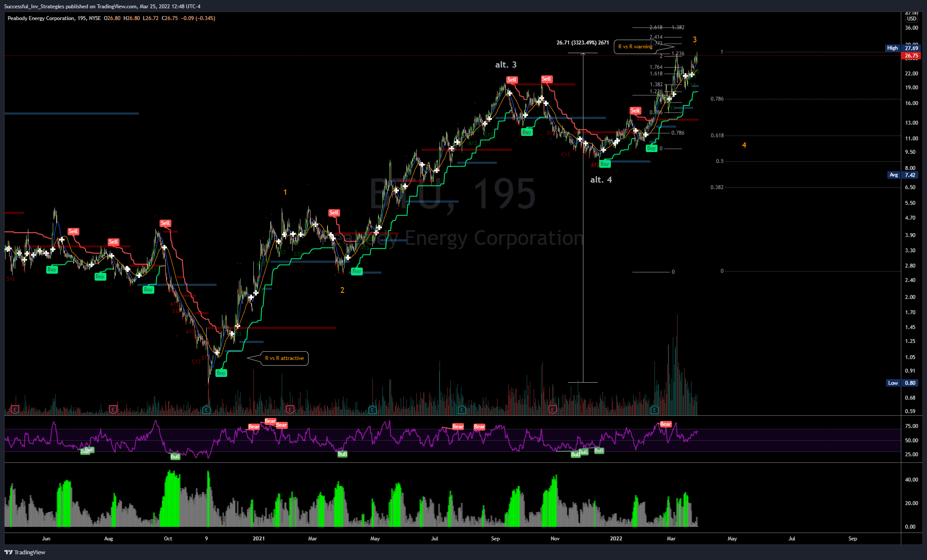Click red earnings E marker near August 2020

(113, 410)
